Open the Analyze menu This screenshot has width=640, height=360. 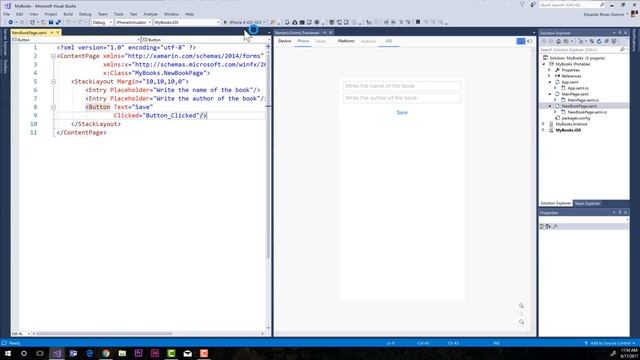150,14
